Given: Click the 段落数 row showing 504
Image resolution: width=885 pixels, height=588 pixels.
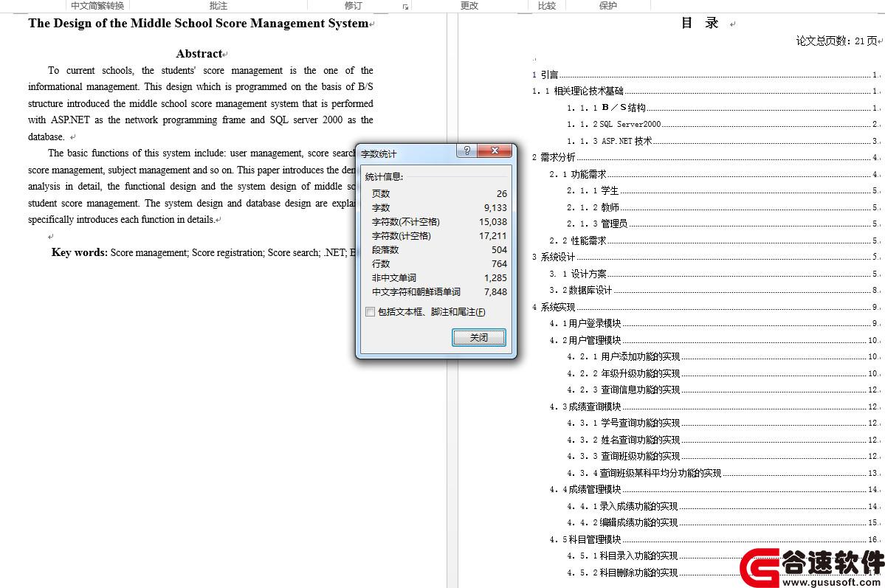Looking at the screenshot, I should [x=439, y=249].
